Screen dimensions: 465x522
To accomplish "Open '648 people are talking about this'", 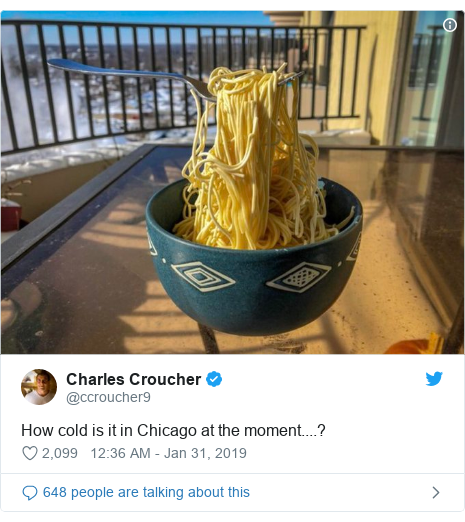I will pyautogui.click(x=146, y=492).
